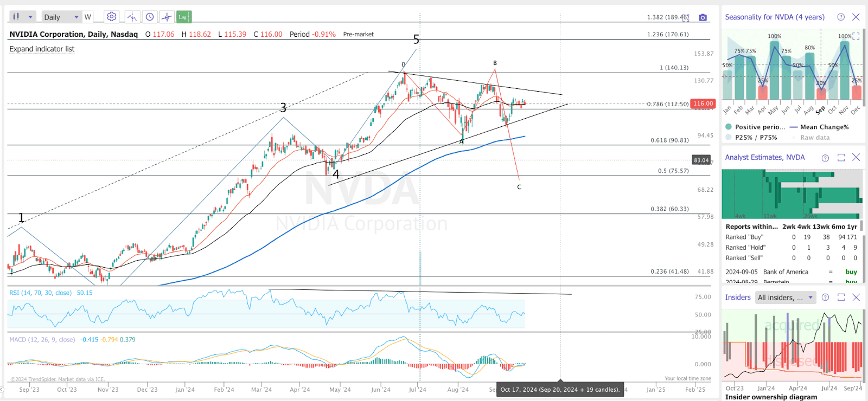Open chart settings gear
Image resolution: width=868 pixels, height=401 pixels.
point(112,17)
